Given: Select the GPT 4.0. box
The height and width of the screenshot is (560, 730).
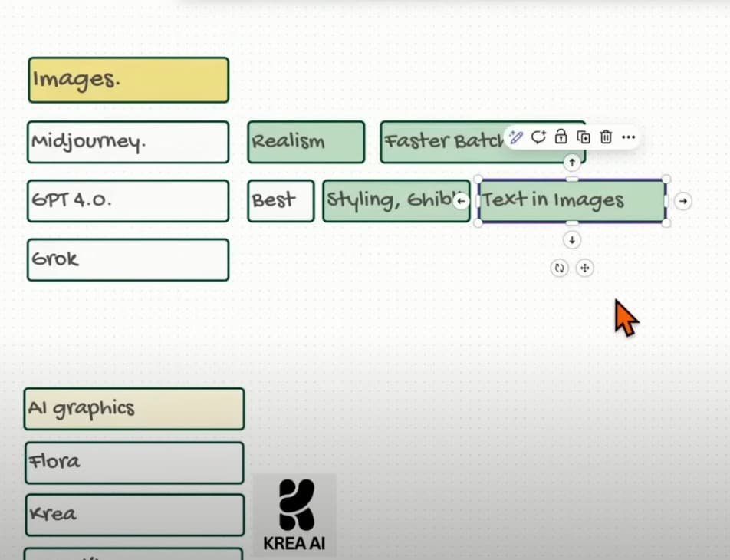Looking at the screenshot, I should [x=128, y=201].
